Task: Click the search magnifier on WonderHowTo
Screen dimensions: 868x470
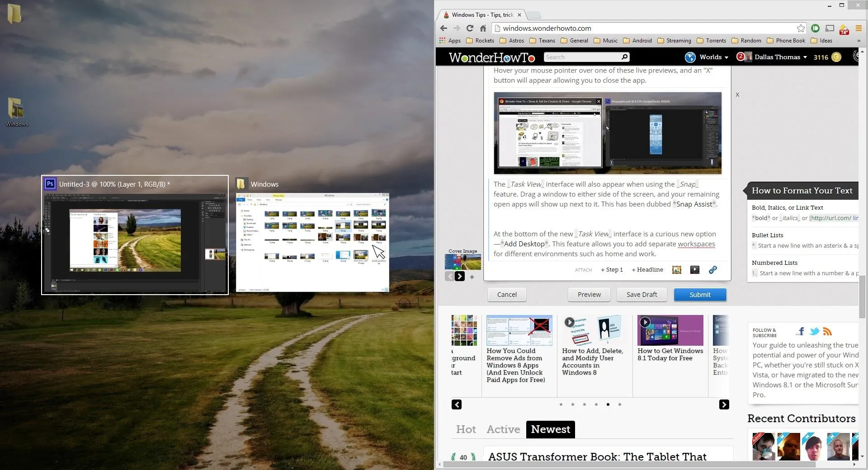Action: click(x=624, y=57)
